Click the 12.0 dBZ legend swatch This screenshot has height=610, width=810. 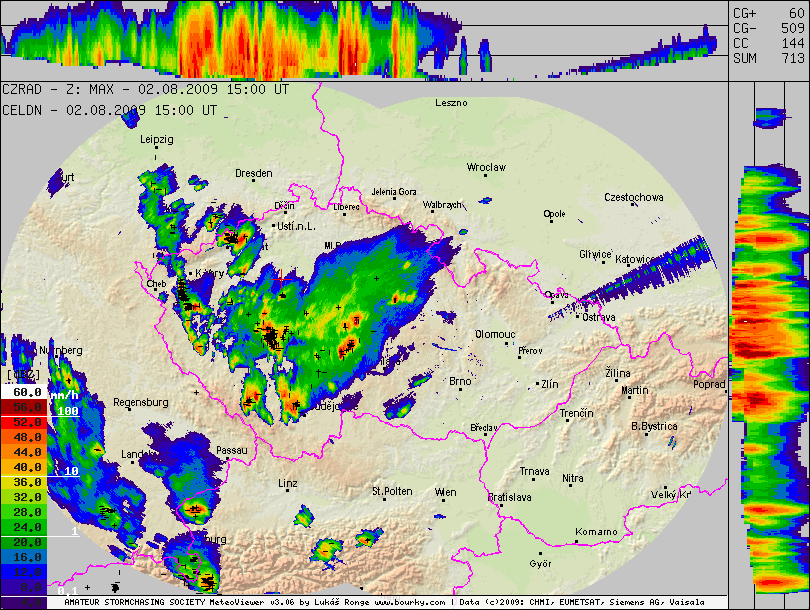(24, 572)
